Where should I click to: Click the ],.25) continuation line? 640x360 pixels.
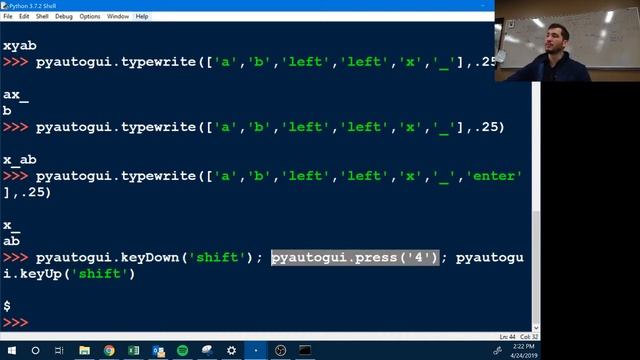pos(27,192)
